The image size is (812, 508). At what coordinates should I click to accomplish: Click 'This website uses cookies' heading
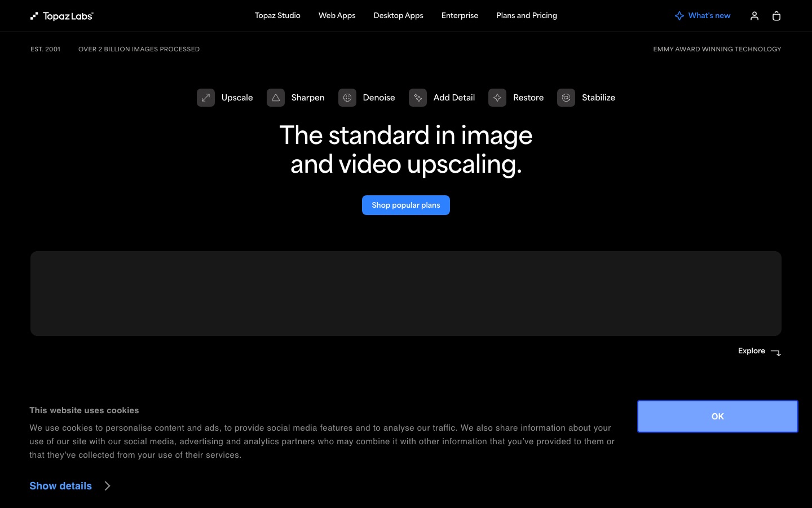click(x=84, y=410)
